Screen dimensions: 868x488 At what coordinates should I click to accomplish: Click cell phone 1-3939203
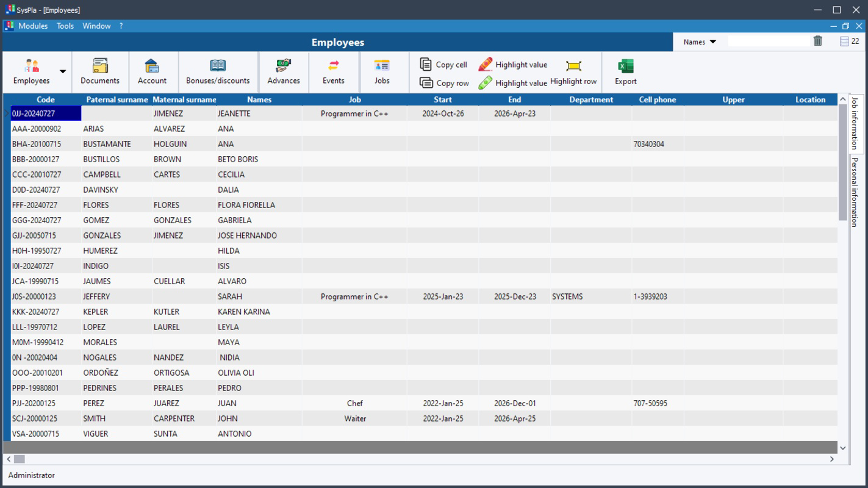pos(658,296)
